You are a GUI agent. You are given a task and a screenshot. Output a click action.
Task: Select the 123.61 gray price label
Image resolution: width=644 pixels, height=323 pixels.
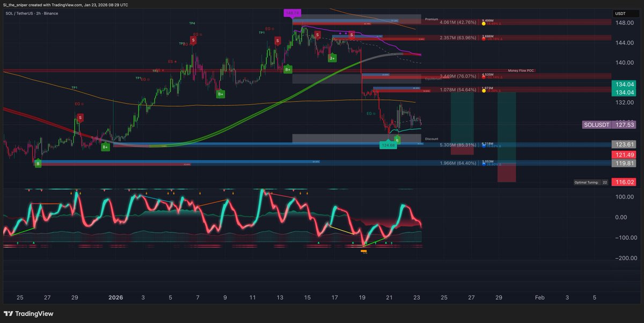624,144
